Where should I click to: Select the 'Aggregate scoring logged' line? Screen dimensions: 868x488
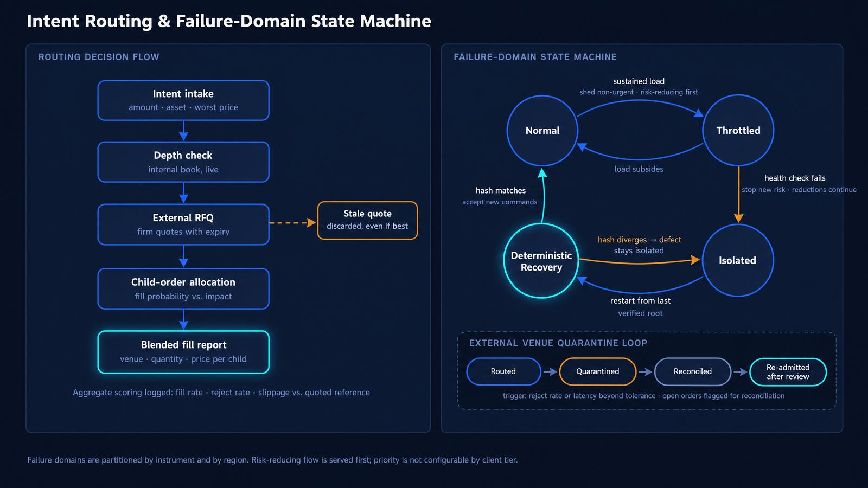pos(221,393)
